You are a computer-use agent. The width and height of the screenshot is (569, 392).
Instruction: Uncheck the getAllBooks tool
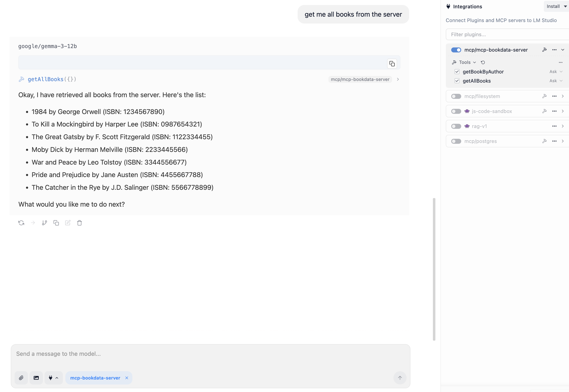457,81
